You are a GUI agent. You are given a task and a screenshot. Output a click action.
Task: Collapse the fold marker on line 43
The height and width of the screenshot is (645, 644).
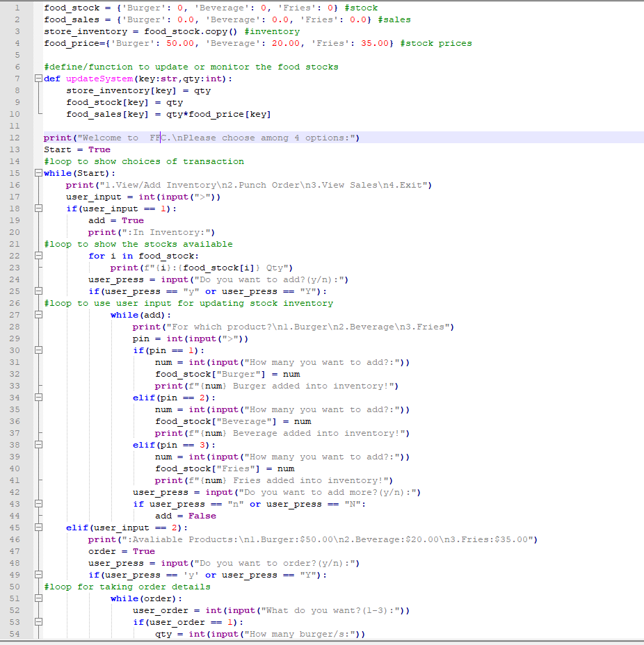click(38, 504)
